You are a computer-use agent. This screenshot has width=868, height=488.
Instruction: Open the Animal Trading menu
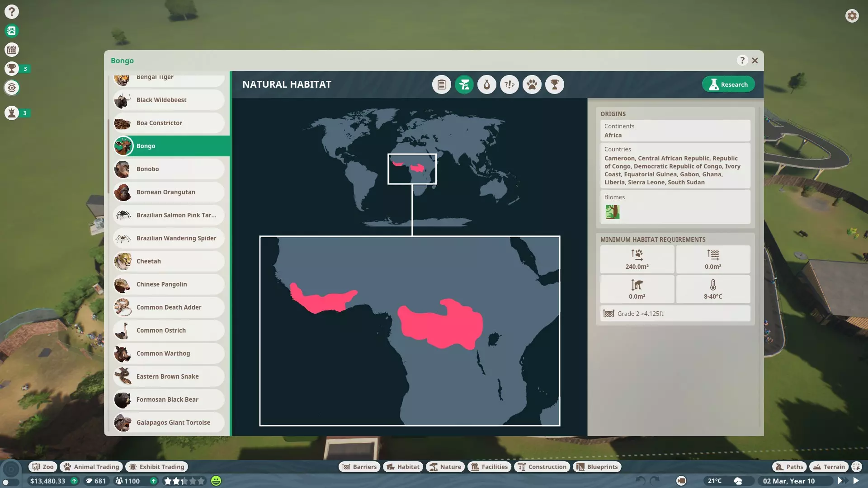click(x=92, y=467)
